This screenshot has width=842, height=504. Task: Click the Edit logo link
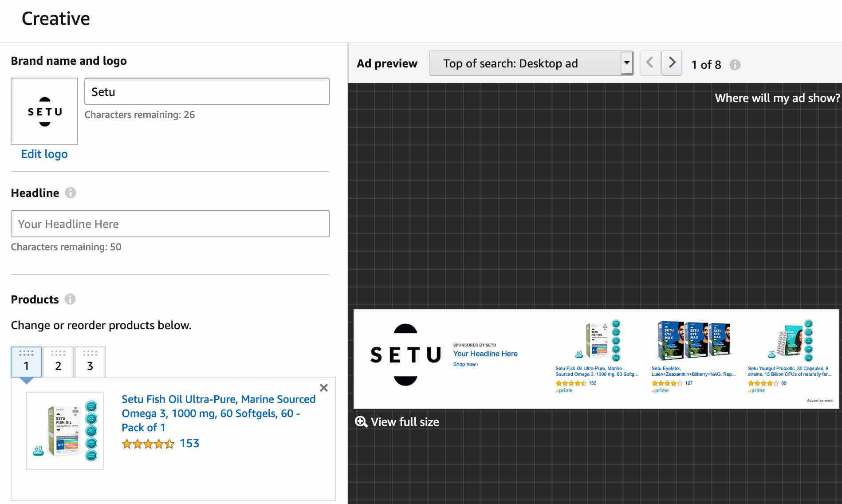(44, 154)
